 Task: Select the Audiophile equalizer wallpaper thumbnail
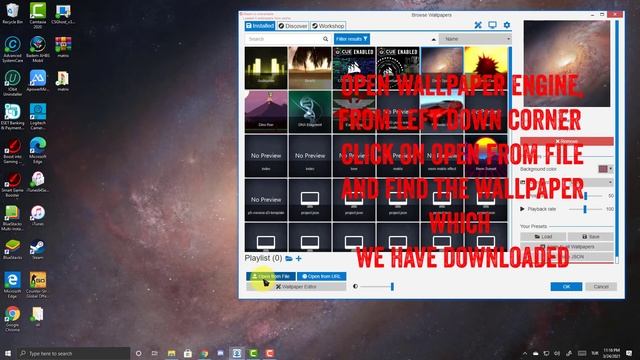266,68
